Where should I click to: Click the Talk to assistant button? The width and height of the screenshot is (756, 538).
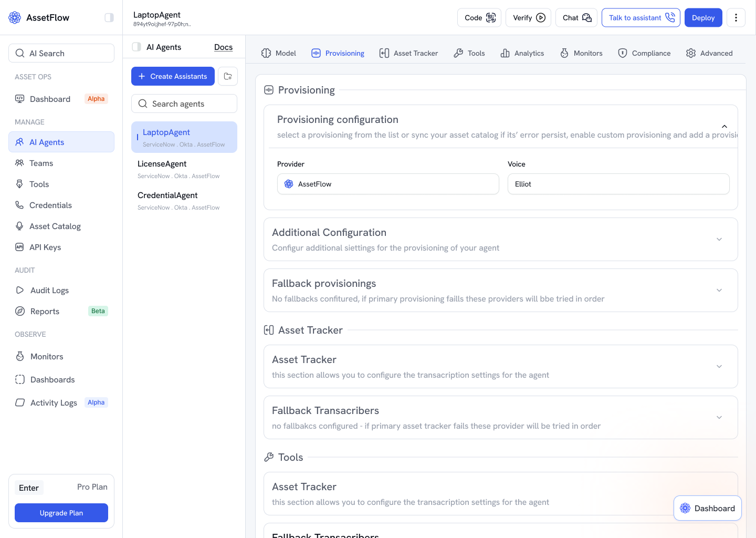pos(641,18)
